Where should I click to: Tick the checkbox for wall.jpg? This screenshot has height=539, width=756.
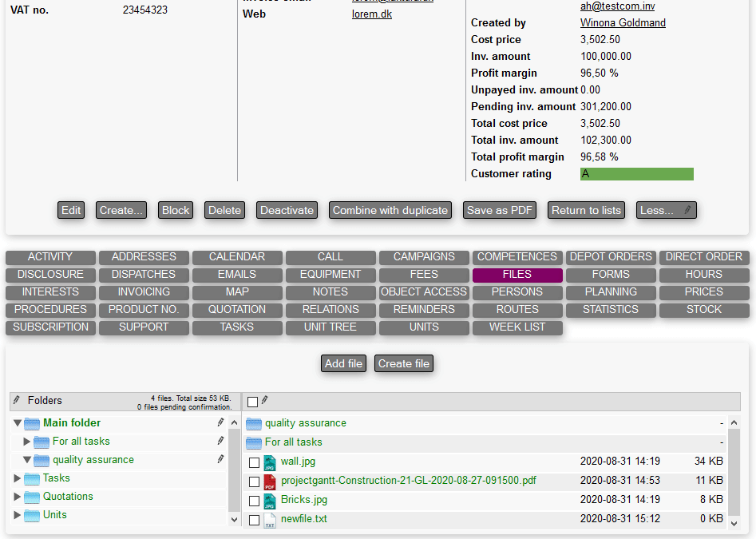click(254, 462)
